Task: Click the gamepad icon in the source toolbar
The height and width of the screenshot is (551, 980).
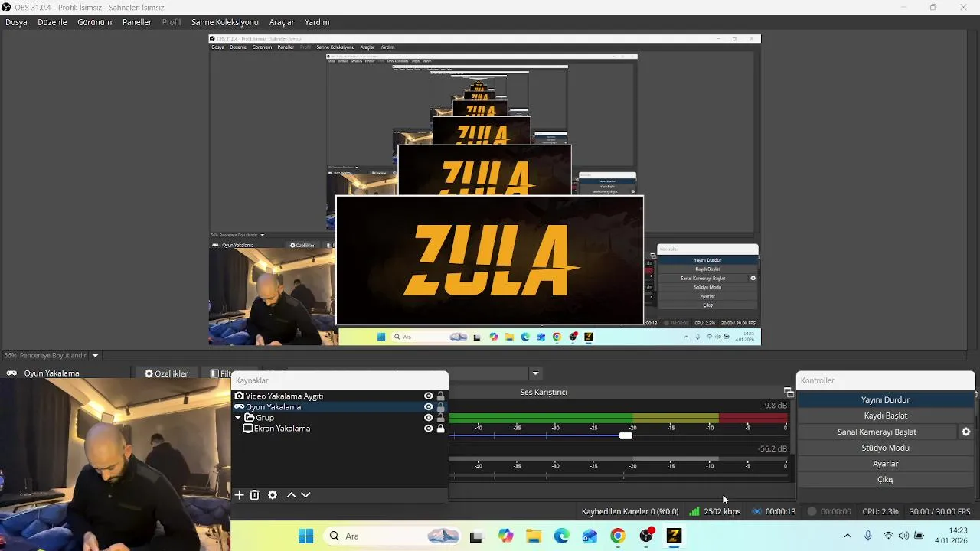Action: [11, 373]
